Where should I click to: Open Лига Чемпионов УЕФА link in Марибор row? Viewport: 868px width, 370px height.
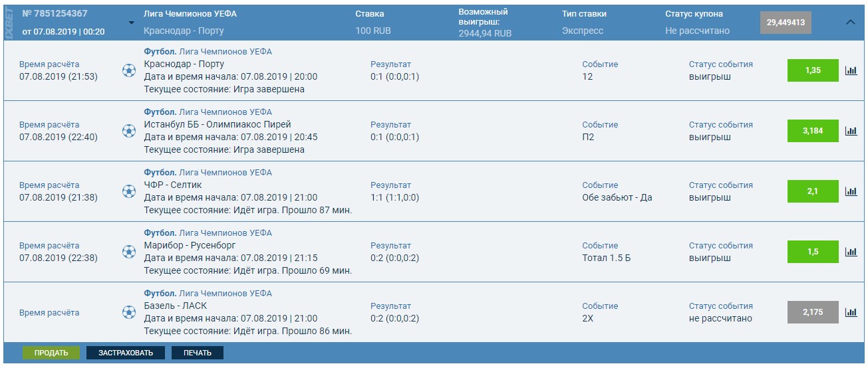(225, 233)
